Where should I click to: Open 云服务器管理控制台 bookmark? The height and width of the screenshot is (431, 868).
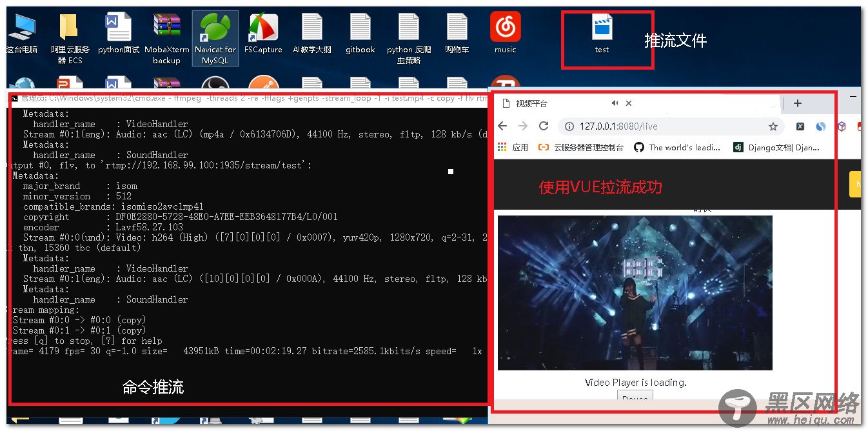(x=581, y=147)
